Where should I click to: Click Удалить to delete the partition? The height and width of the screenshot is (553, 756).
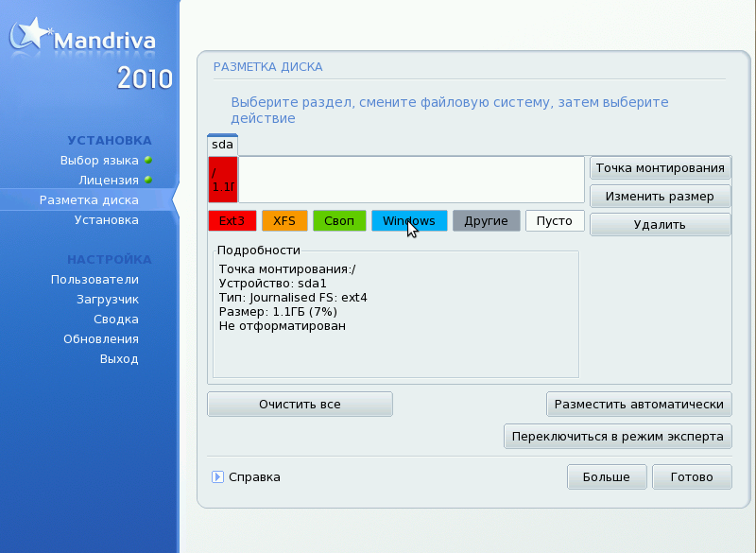click(660, 225)
